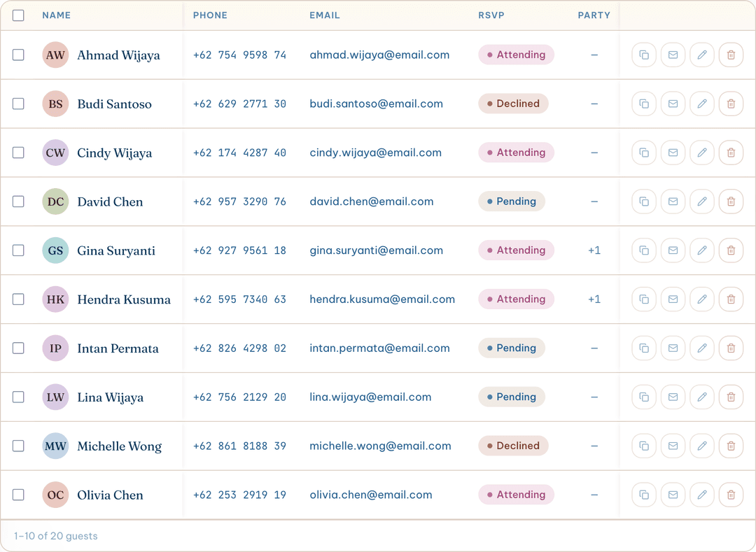Copy David Chen's row
The image size is (756, 552).
pyautogui.click(x=644, y=201)
